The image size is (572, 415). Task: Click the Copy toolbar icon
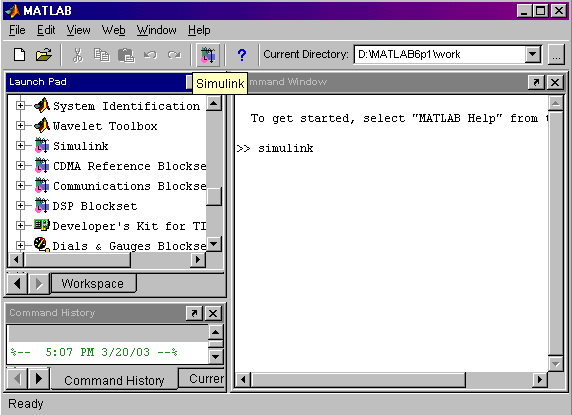click(101, 55)
